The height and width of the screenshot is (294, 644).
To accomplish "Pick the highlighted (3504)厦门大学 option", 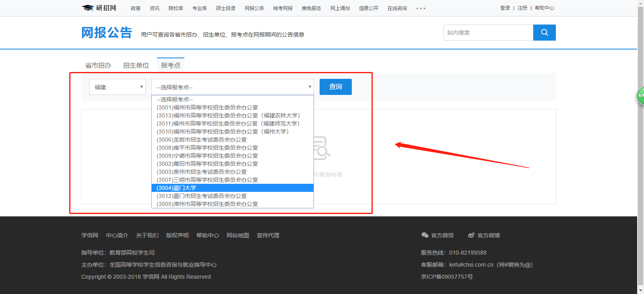I will pos(233,188).
